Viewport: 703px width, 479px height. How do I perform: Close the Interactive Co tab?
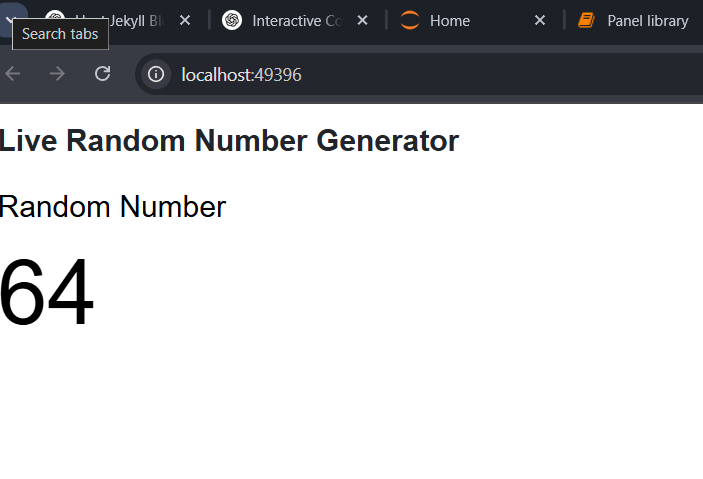(362, 20)
